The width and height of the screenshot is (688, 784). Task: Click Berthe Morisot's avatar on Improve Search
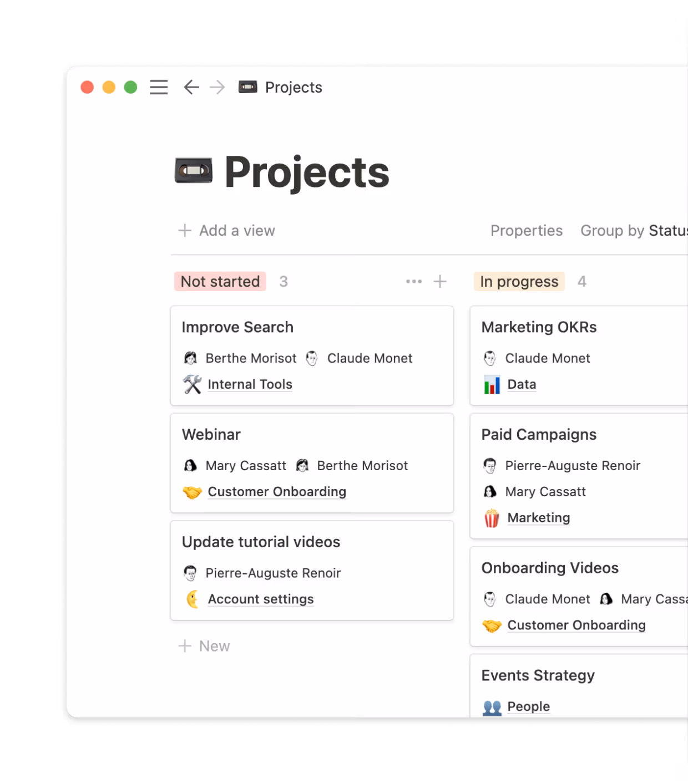190,358
